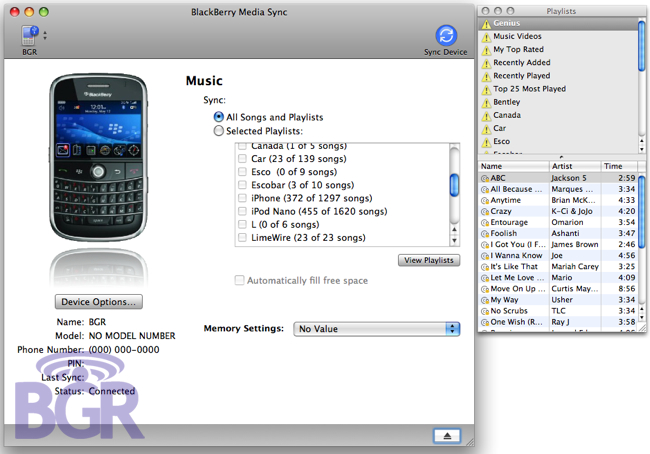Screen dimensions: 650x454
Task: Click warning icon beside Canada playlist
Action: pos(486,116)
